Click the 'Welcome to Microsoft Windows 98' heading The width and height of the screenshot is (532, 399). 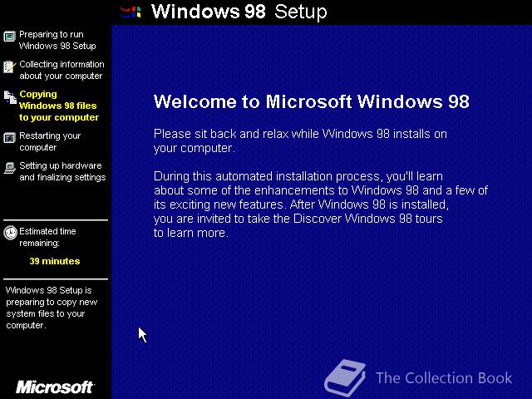click(312, 101)
